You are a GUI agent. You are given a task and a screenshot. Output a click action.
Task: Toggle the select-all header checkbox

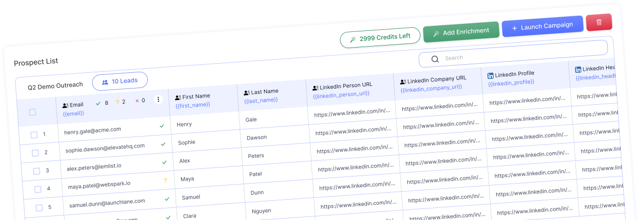click(x=32, y=112)
